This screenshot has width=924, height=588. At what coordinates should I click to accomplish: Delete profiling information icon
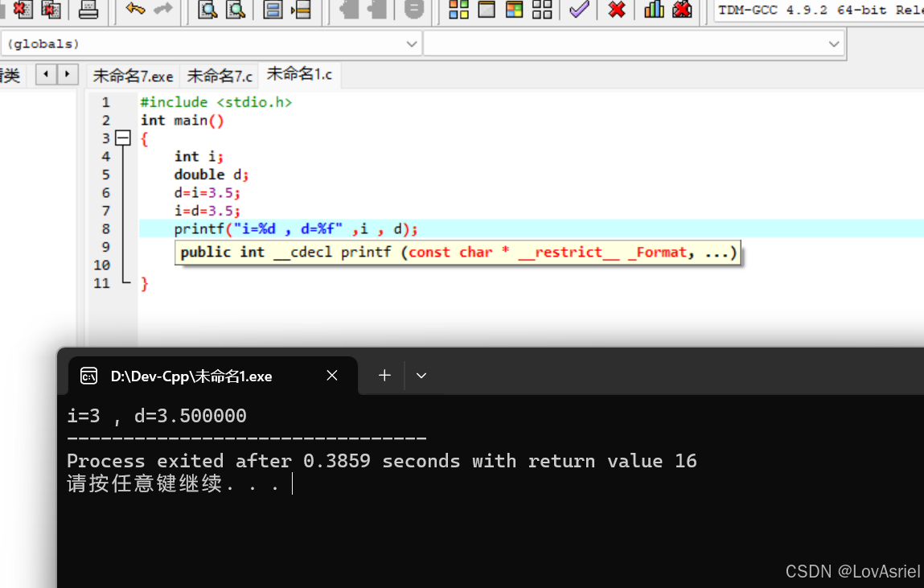point(682,9)
